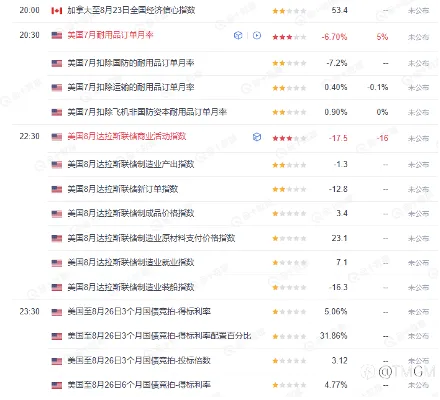This screenshot has width=440, height=400.
Task: Open 美国至8月26日6个月国债竞拍-得标利率 event
Action: tap(139, 385)
